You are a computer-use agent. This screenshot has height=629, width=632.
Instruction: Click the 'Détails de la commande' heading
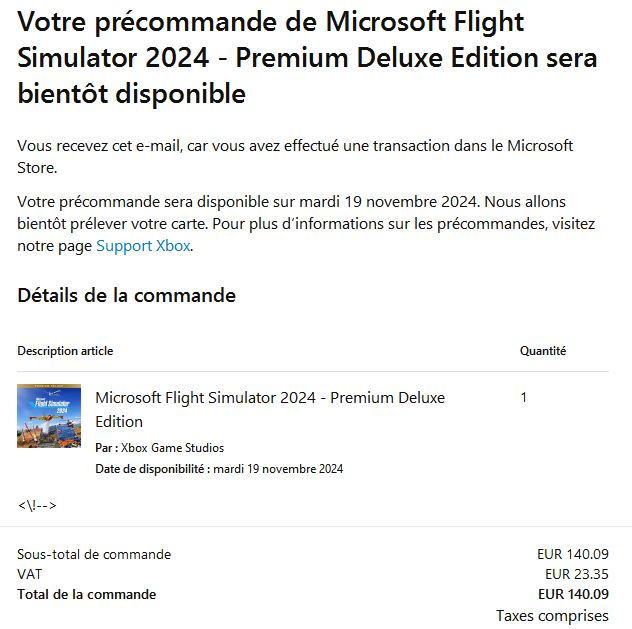pos(126,295)
